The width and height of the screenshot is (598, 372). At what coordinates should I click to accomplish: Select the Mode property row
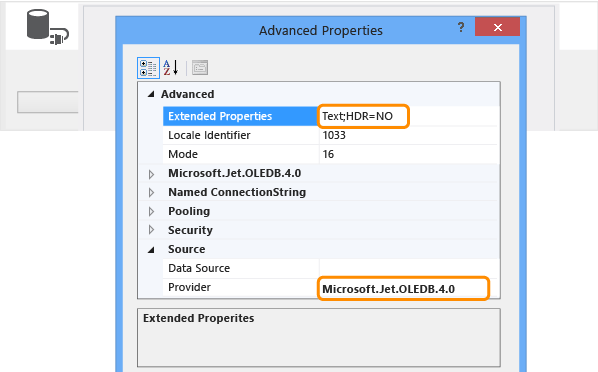pos(330,154)
